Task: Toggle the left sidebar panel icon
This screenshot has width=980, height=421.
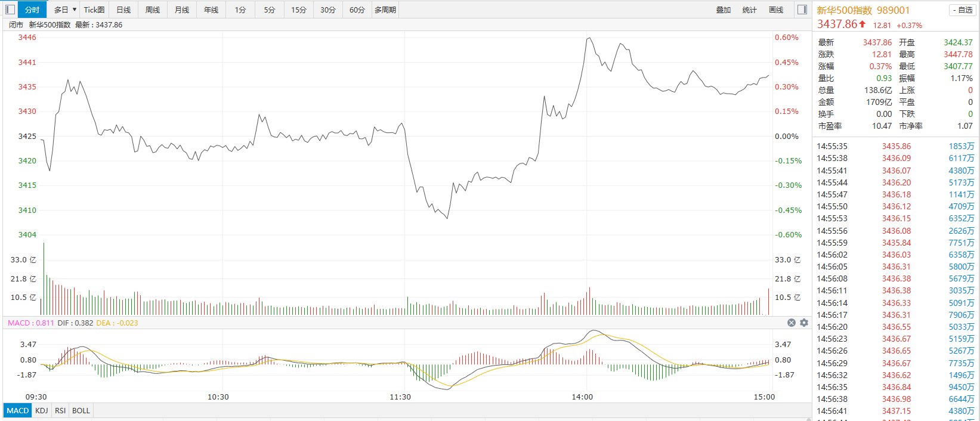Action: (x=10, y=10)
